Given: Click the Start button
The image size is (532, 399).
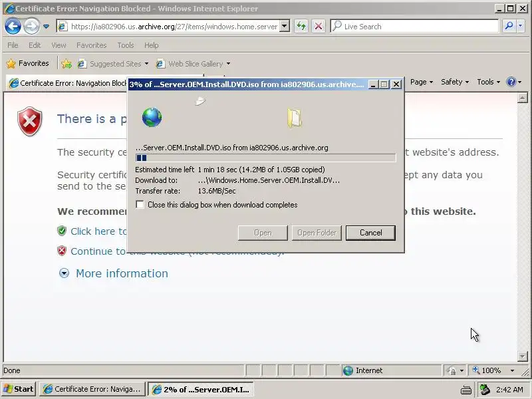Looking at the screenshot, I should [19, 389].
